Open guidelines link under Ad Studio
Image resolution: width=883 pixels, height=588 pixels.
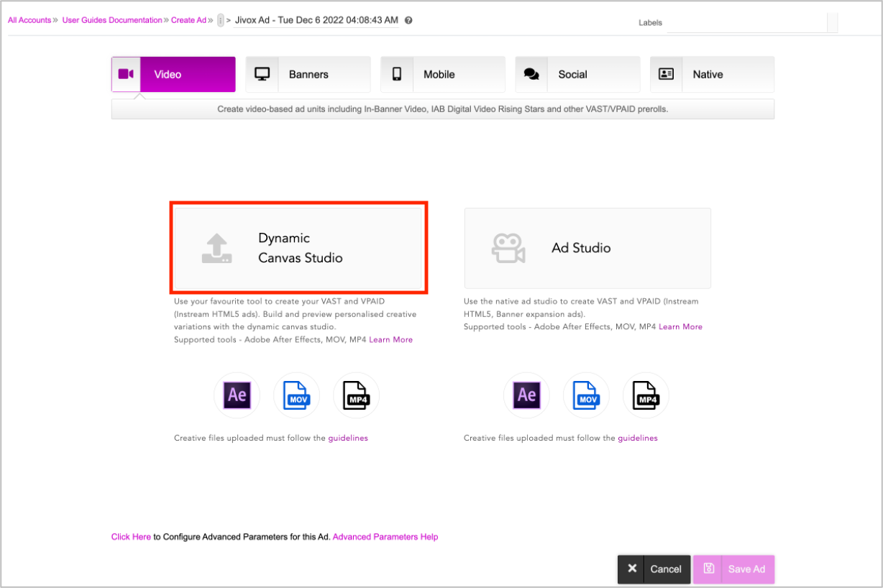click(638, 438)
